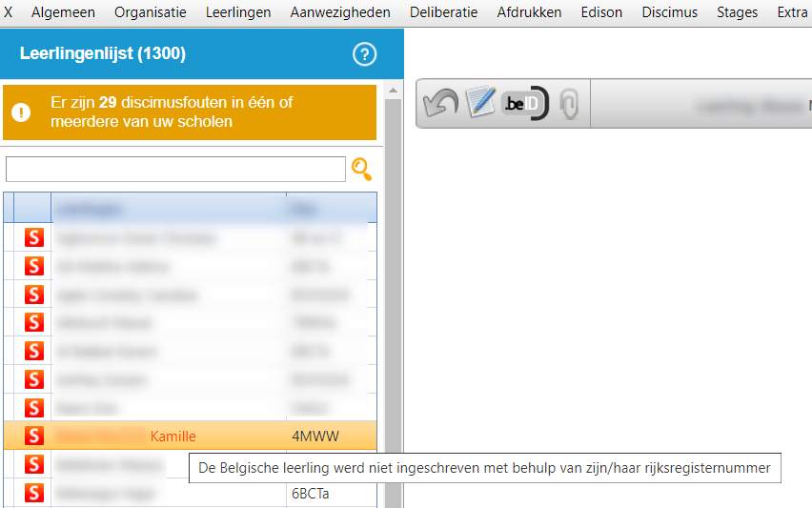Click the 29 discimusfouten warning banner
Viewport: 812px width, 508px height.
click(191, 112)
